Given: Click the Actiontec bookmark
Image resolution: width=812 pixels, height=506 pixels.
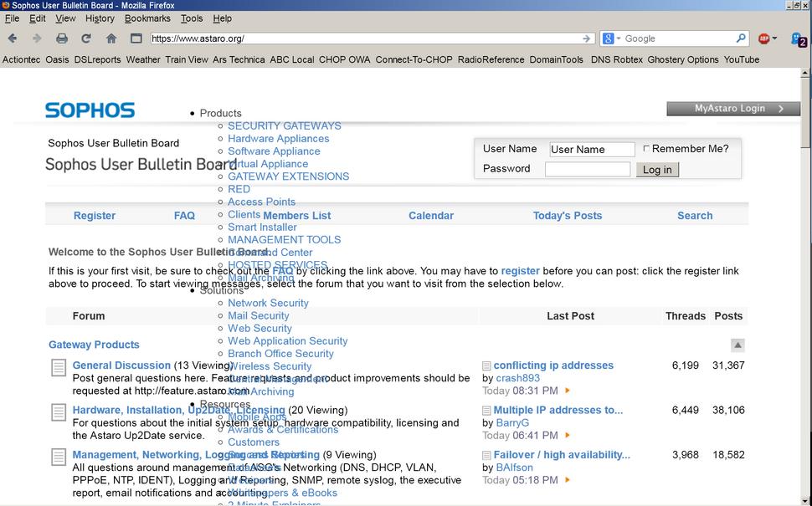Looking at the screenshot, I should coord(21,59).
